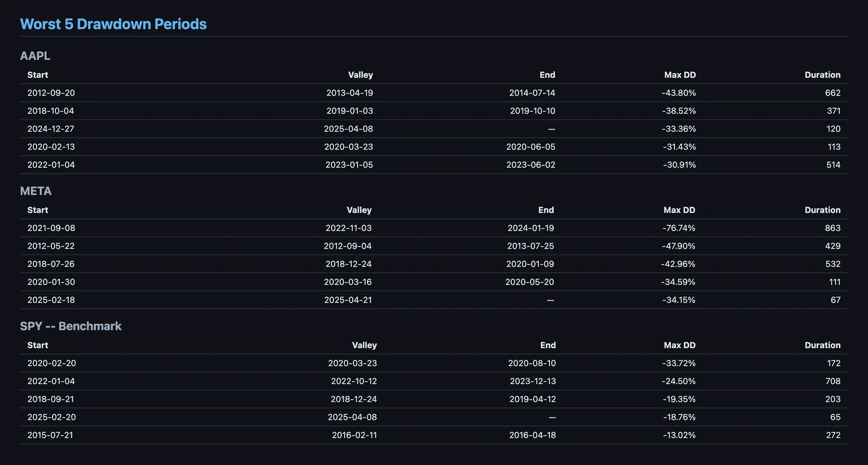Image resolution: width=868 pixels, height=465 pixels.
Task: Select META end date 2024-01-19
Action: [531, 228]
